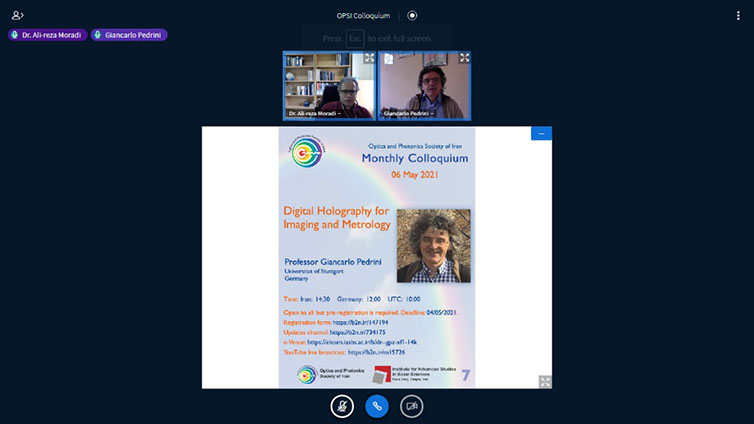Select Dr. Ali-reza Moradi webcam video
Image resolution: width=754 pixels, height=424 pixels.
[329, 84]
